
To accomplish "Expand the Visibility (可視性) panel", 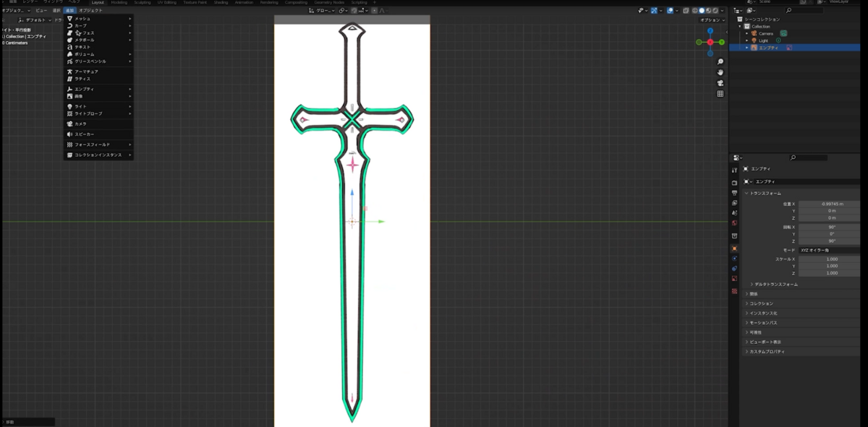I will (x=746, y=332).
